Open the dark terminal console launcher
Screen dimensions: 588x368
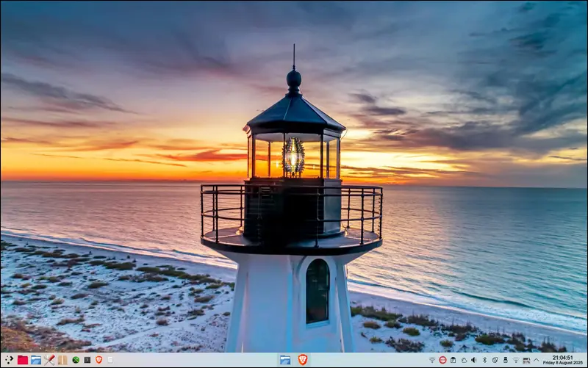(87, 360)
